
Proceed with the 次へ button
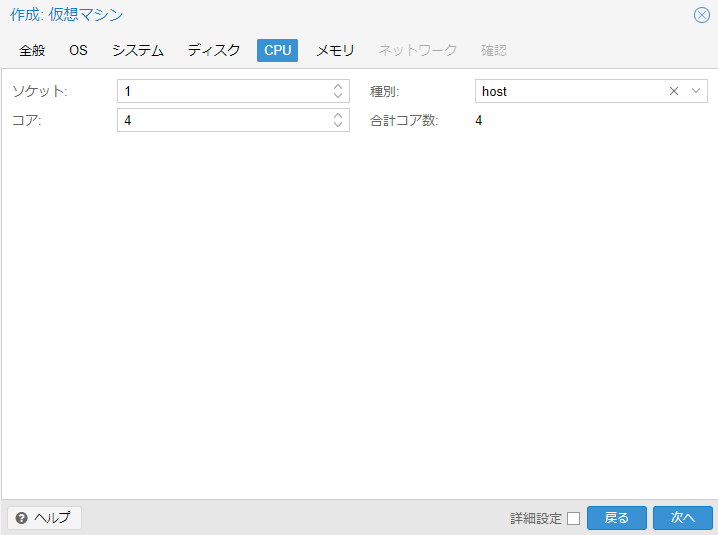(683, 518)
